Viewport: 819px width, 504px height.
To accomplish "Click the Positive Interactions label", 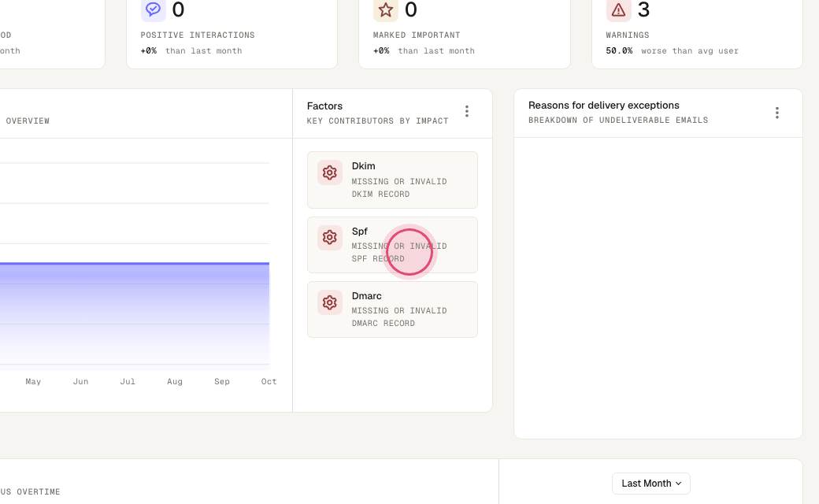I will tap(198, 35).
